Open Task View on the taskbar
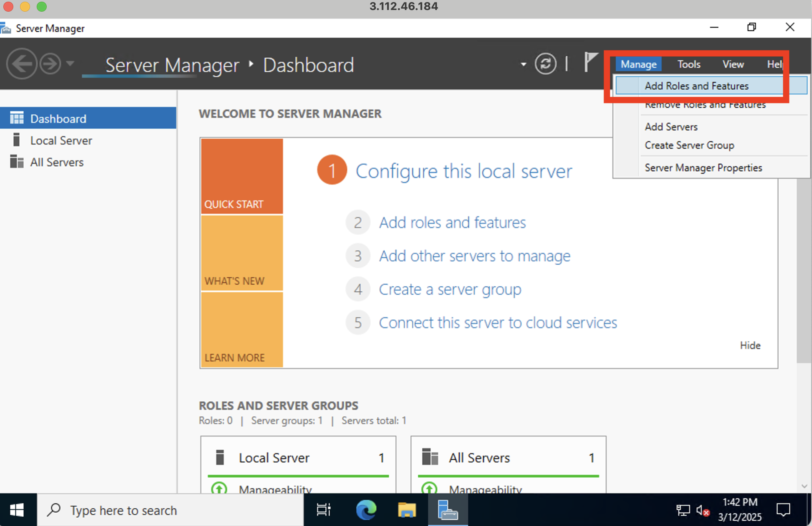 tap(323, 510)
